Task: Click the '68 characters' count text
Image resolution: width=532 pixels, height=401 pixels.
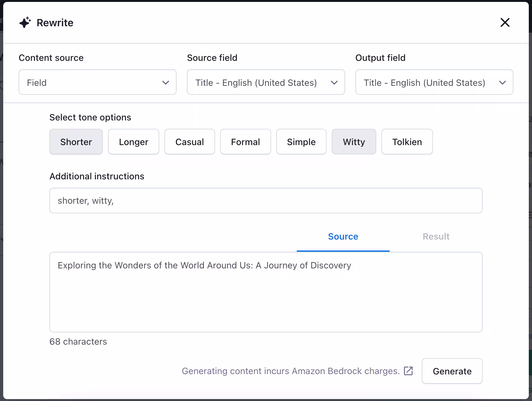Action: tap(78, 341)
